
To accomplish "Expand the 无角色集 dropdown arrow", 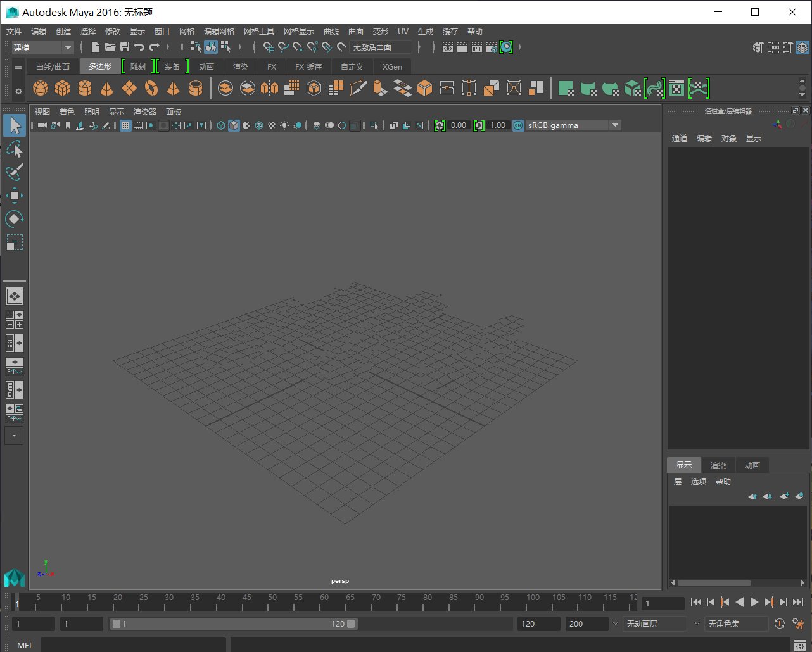I will (697, 624).
